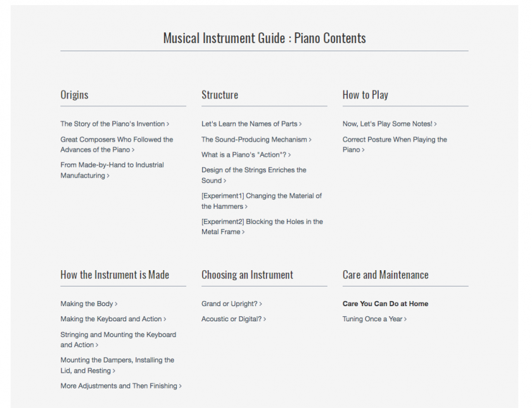This screenshot has width=532, height=408.
Task: Click Now, Let's Play Some Notes!
Action: click(389, 124)
